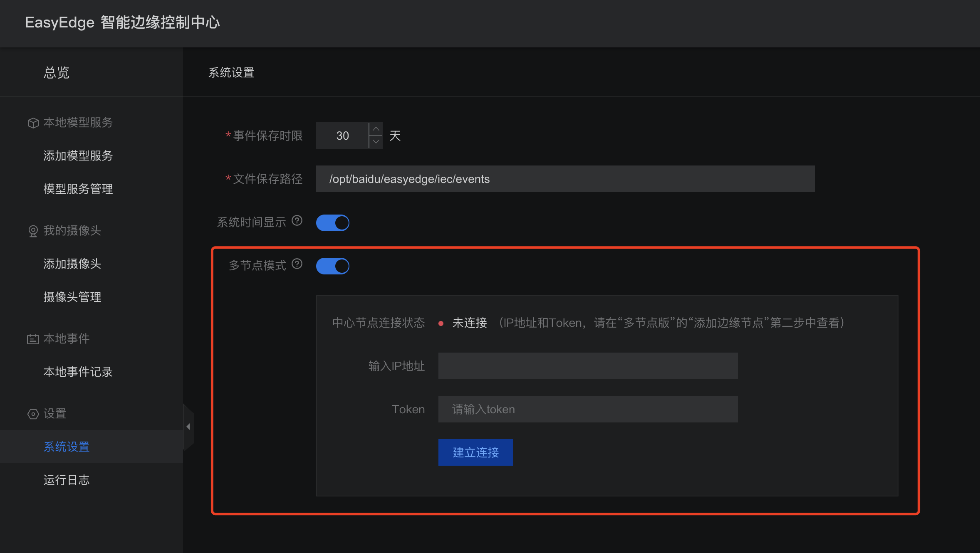Click the My Cameras webcam icon

[x=33, y=231]
